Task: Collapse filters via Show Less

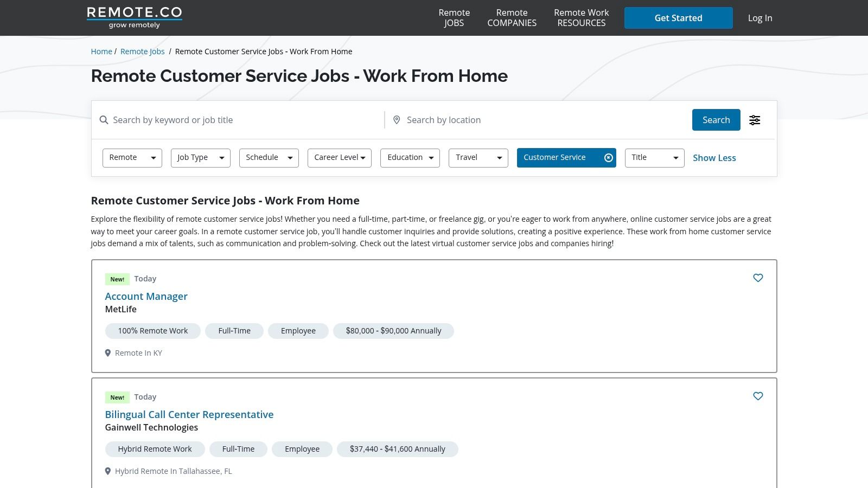Action: [x=714, y=158]
